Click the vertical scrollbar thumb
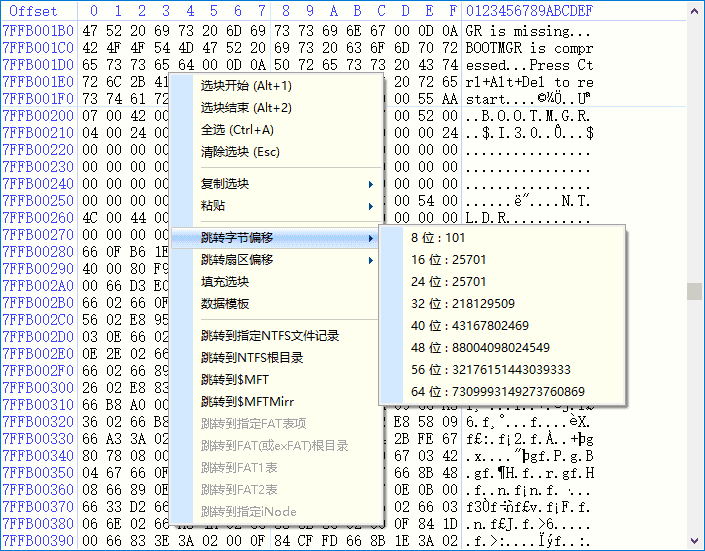The image size is (705, 551). click(693, 291)
